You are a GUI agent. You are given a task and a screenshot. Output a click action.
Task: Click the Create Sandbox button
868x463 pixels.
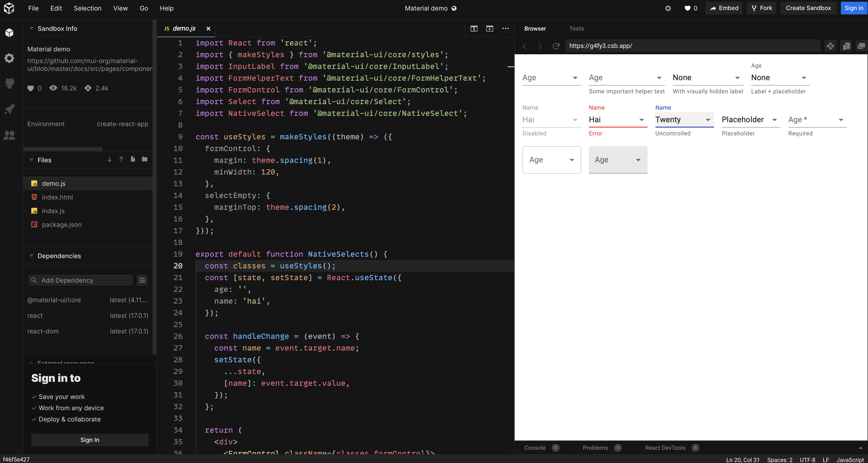(x=808, y=8)
